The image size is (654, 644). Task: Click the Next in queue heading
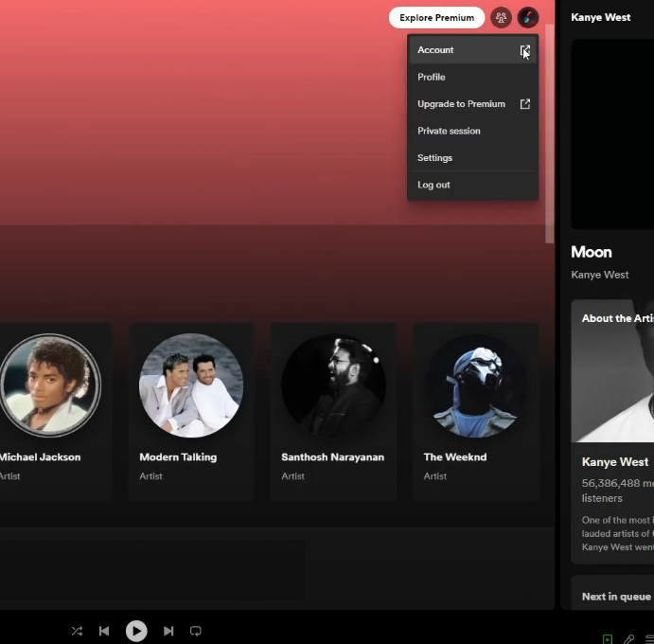(616, 597)
